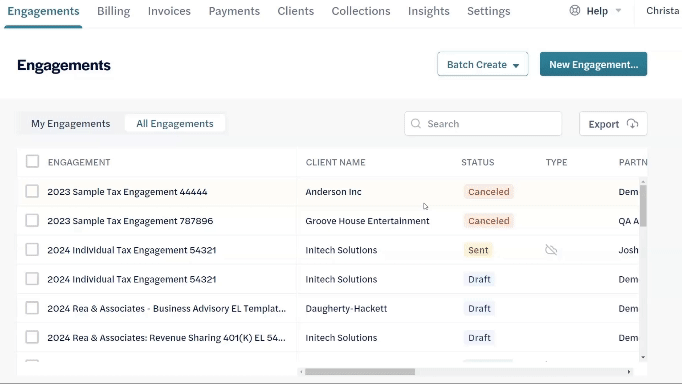Click the scroll-right arrow of horizontal scrollbar
This screenshot has width=682, height=384.
(x=629, y=372)
